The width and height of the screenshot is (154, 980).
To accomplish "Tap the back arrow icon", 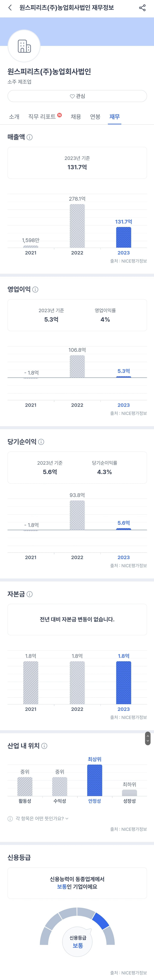I will [10, 8].
